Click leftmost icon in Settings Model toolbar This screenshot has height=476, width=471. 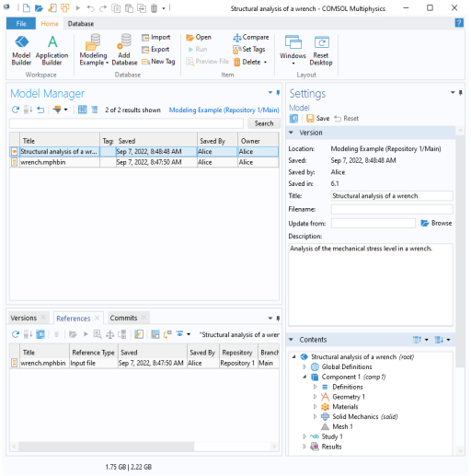coord(293,119)
